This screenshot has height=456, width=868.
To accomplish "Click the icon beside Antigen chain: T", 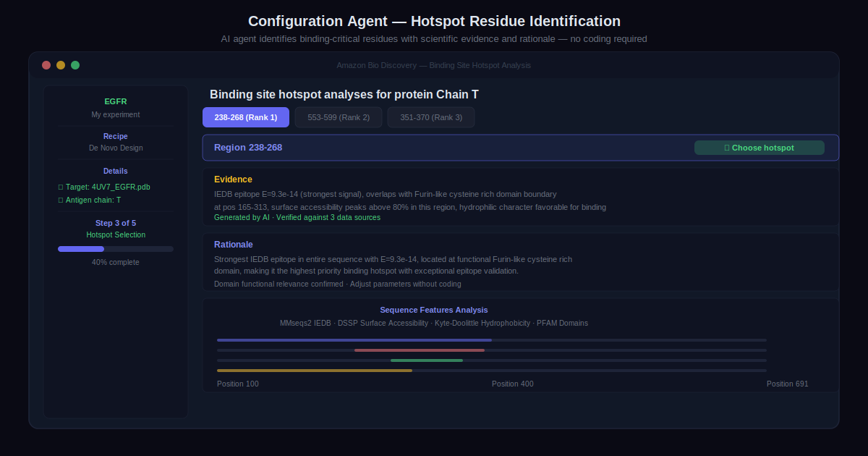I will pos(61,200).
